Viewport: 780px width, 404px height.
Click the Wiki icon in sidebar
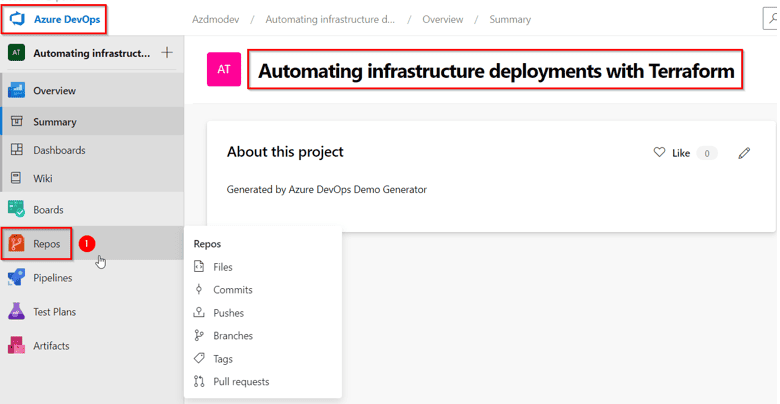coord(17,178)
